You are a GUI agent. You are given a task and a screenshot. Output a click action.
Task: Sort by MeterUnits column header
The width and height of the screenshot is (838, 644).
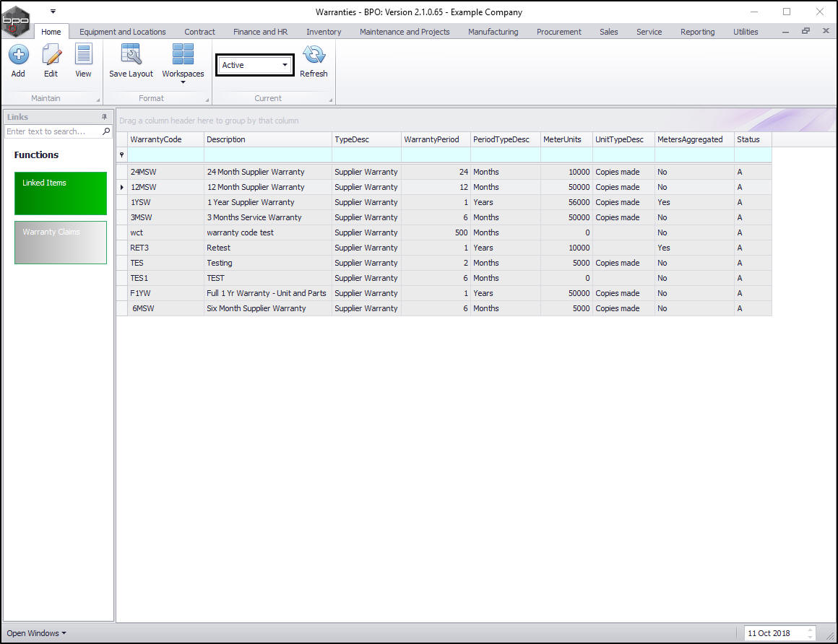pyautogui.click(x=566, y=139)
